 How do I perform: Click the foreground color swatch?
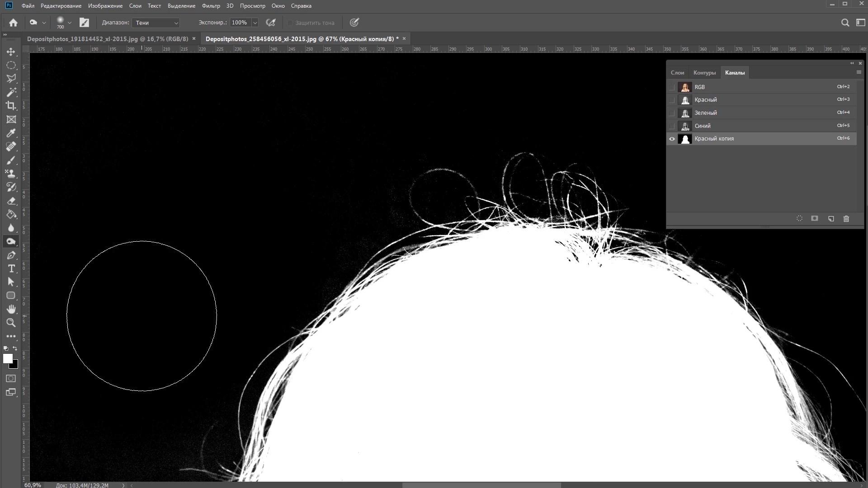pos(7,358)
